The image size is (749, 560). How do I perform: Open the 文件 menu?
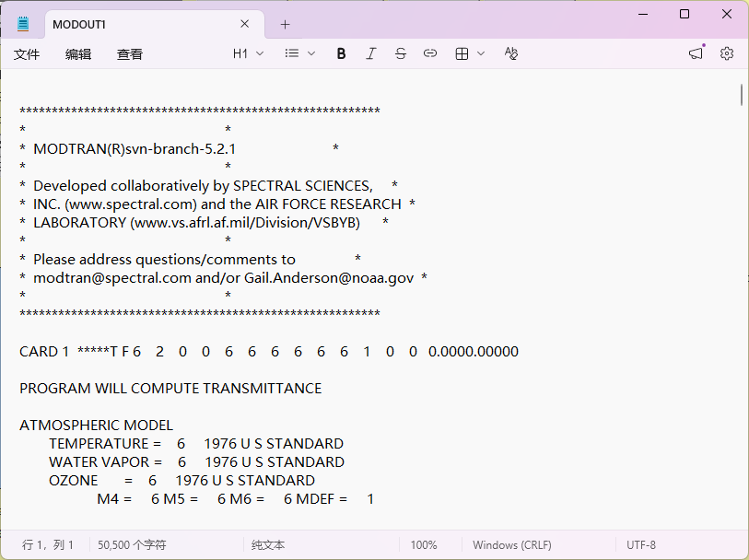coord(27,54)
